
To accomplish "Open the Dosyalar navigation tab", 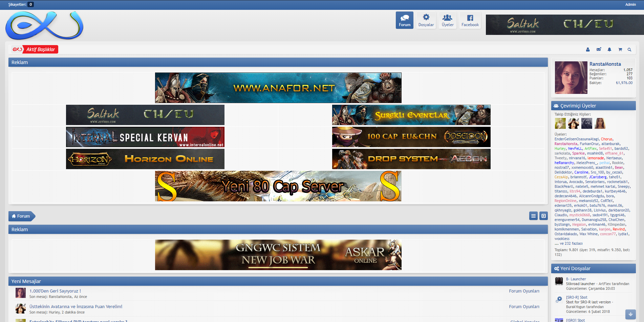I will tap(426, 20).
